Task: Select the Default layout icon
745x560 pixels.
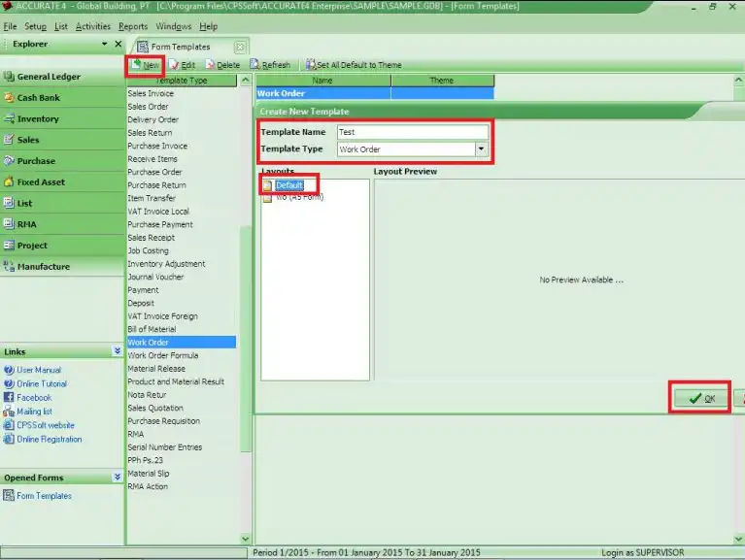Action: click(x=267, y=185)
